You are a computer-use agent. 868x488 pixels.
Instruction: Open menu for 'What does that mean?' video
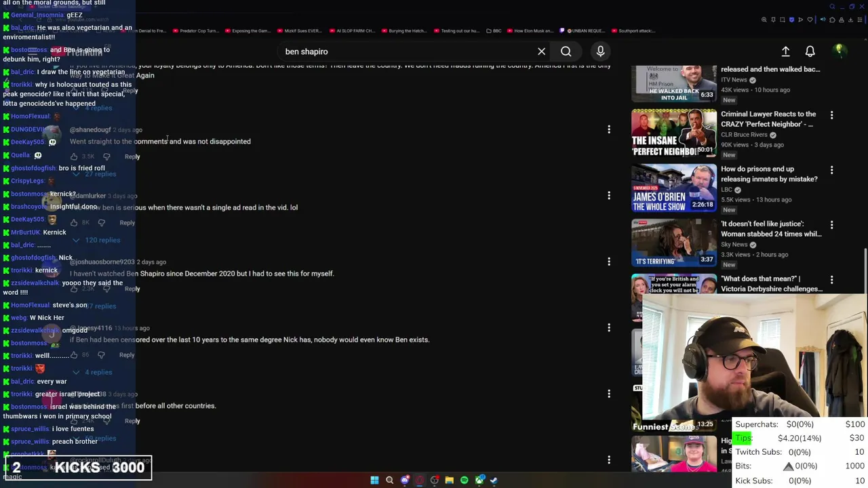pos(831,280)
